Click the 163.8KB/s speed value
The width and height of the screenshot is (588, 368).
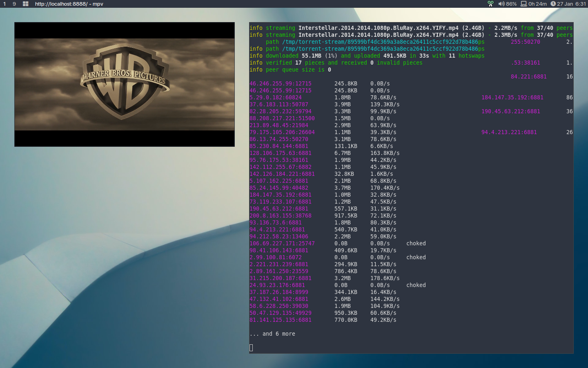click(x=385, y=153)
